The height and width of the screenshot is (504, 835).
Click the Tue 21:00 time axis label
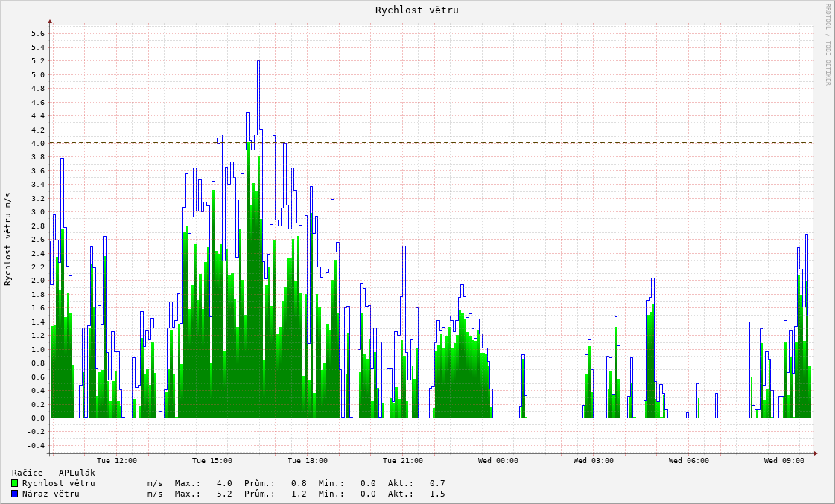pyautogui.click(x=402, y=460)
